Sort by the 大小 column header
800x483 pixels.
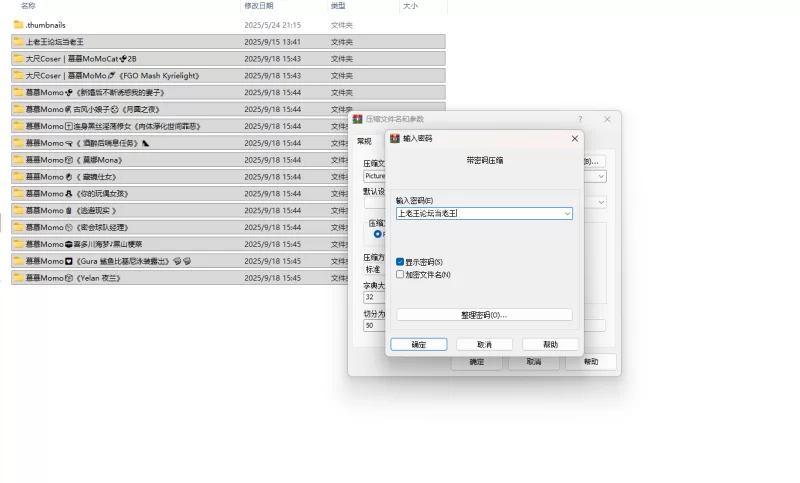(x=410, y=6)
